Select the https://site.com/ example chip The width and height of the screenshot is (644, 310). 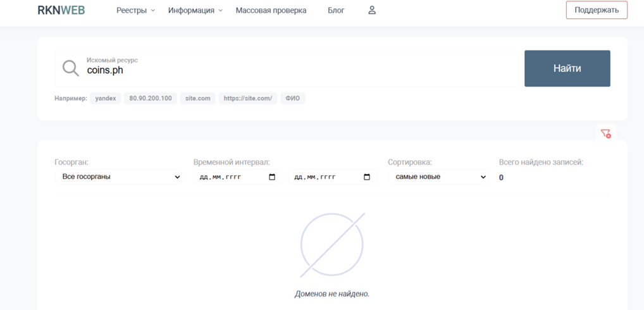247,99
